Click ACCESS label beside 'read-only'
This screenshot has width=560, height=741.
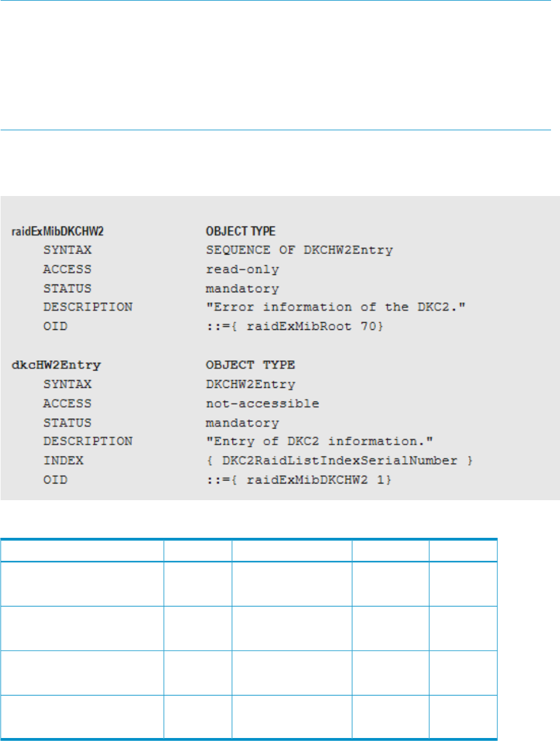tap(67, 270)
